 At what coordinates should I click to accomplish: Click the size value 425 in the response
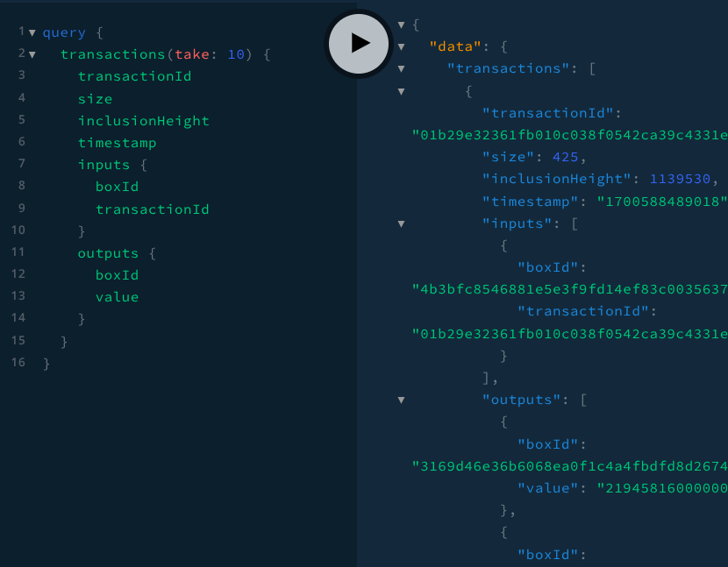(x=565, y=157)
